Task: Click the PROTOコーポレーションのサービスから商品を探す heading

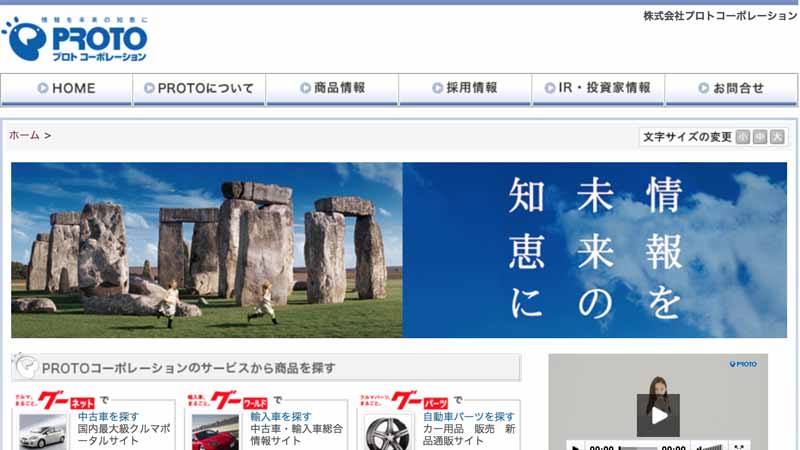Action: tap(188, 368)
